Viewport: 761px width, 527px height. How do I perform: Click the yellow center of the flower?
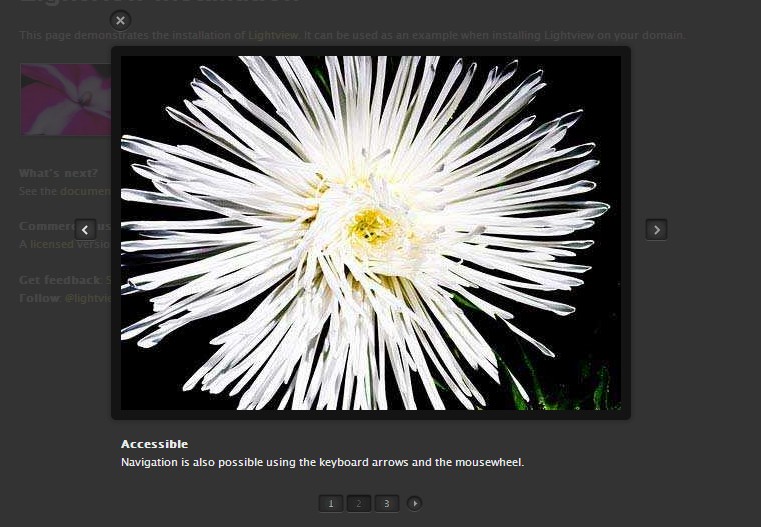tap(370, 225)
